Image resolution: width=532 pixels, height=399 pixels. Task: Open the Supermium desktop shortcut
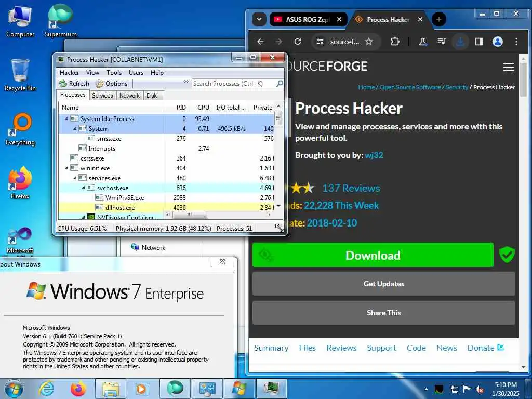click(x=60, y=21)
